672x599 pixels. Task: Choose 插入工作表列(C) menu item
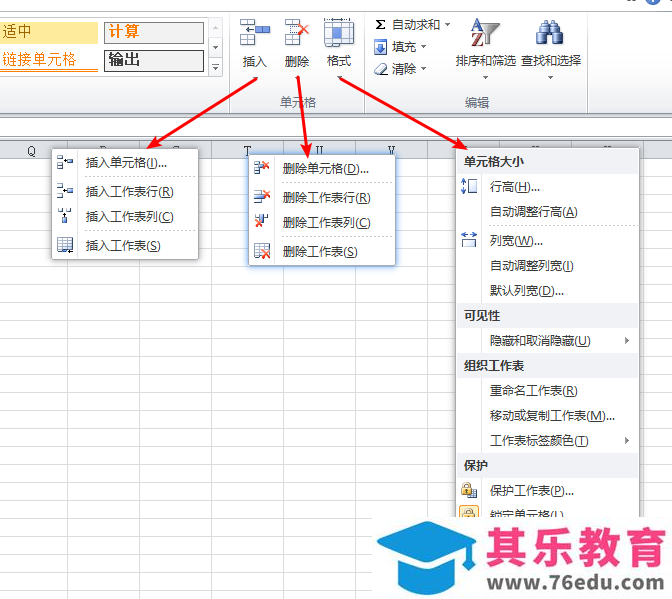coord(125,216)
